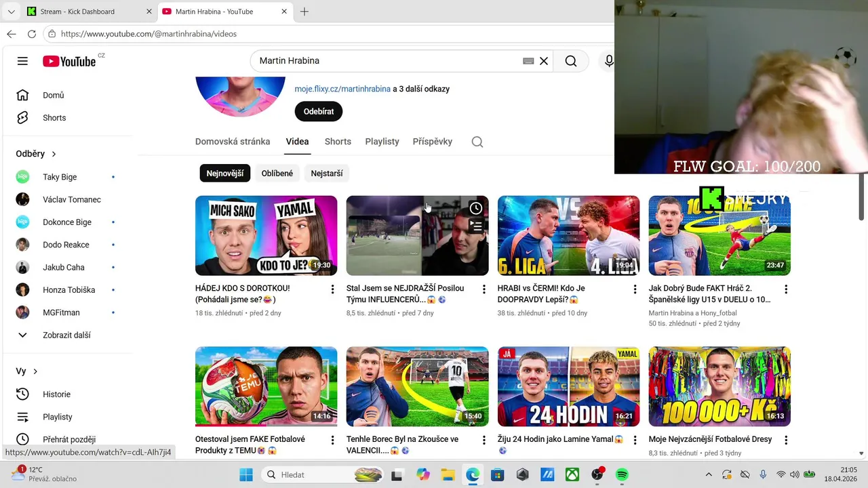Sort videos by Nejnovější
The width and height of the screenshot is (868, 488).
[225, 174]
